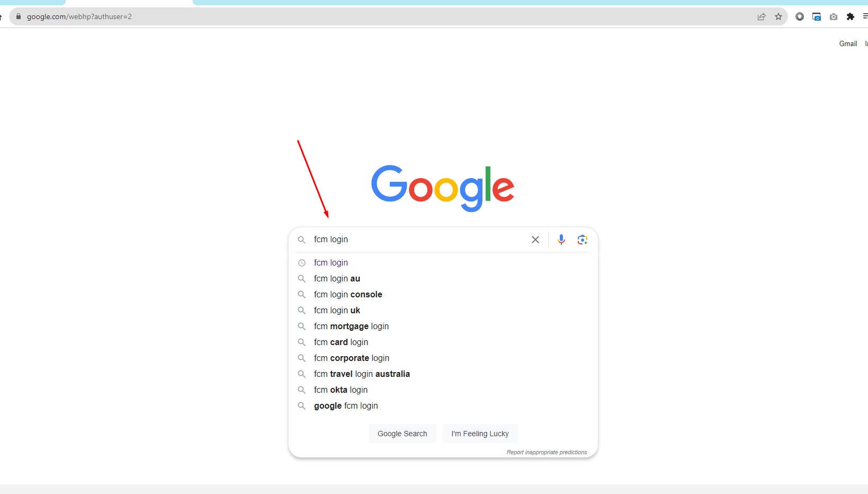The height and width of the screenshot is (494, 868).
Task: Click the URL address bar
Action: pos(381,16)
